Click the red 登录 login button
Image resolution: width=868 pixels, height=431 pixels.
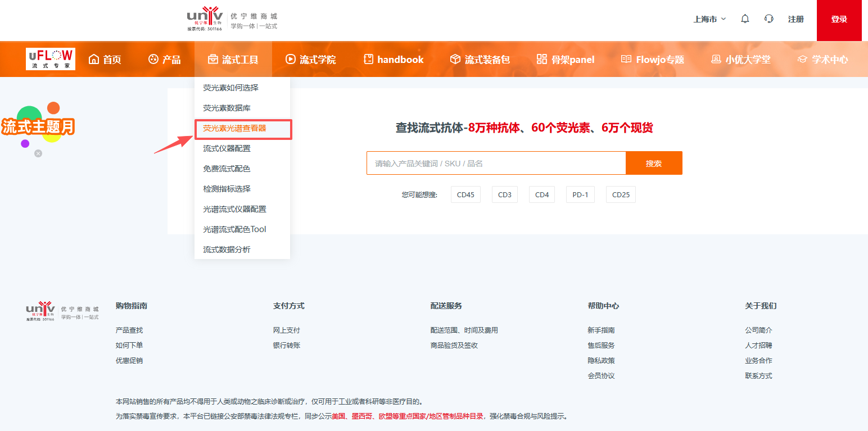(x=839, y=20)
